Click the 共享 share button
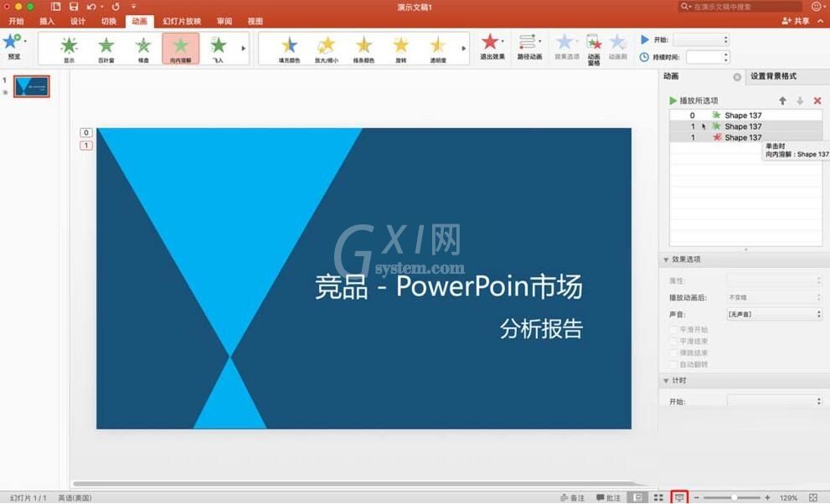Image resolution: width=830 pixels, height=504 pixels. click(x=796, y=21)
